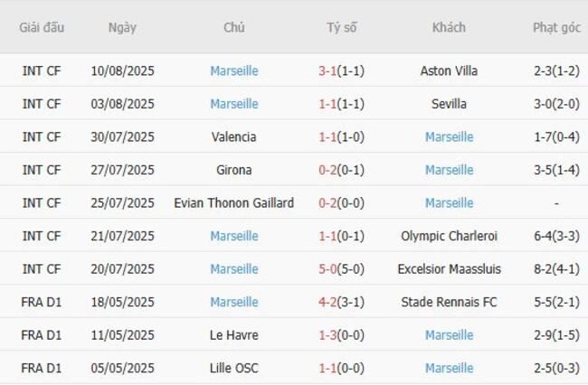
Task: Click the FRA D1 label on 18/05/2025 row
Action: click(42, 302)
